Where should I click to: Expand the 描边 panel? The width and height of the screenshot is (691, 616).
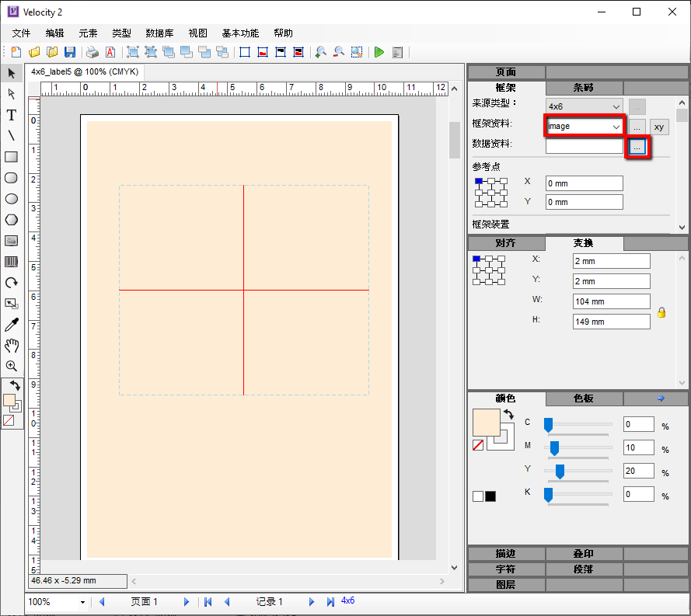click(x=506, y=554)
